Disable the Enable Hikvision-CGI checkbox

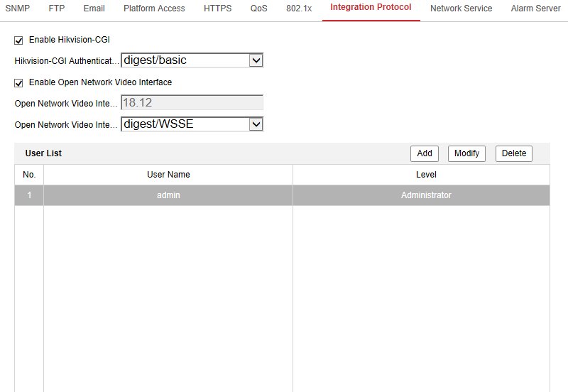pos(18,40)
